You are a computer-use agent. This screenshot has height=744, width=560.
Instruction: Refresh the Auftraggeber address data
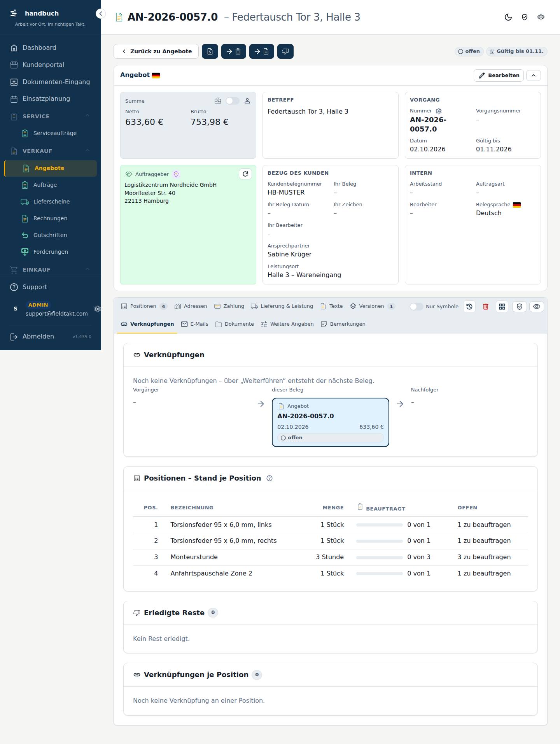click(245, 174)
